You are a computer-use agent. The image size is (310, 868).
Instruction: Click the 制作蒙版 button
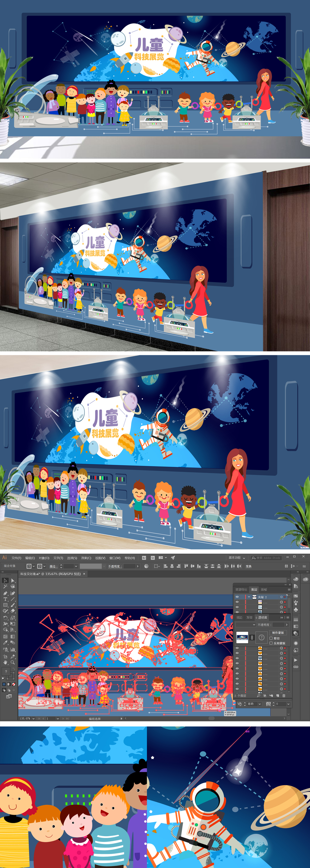pos(278,633)
